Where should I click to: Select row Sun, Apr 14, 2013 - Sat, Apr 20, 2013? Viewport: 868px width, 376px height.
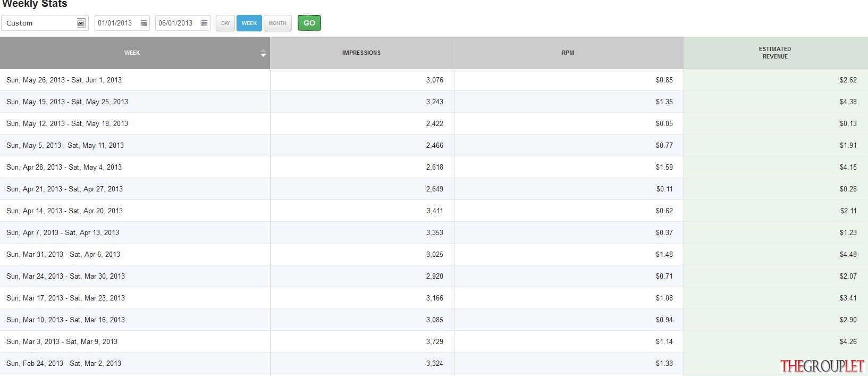434,211
